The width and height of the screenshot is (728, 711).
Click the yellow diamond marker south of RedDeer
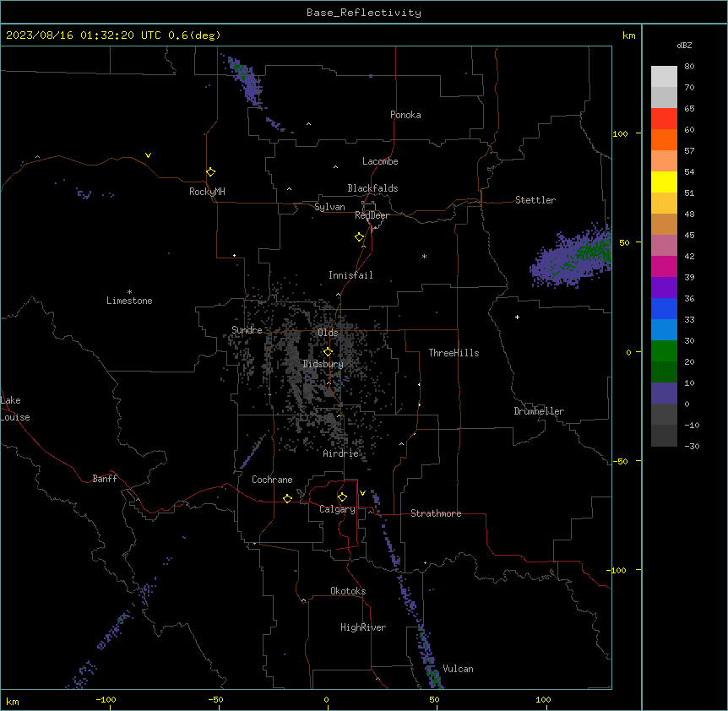coord(360,237)
